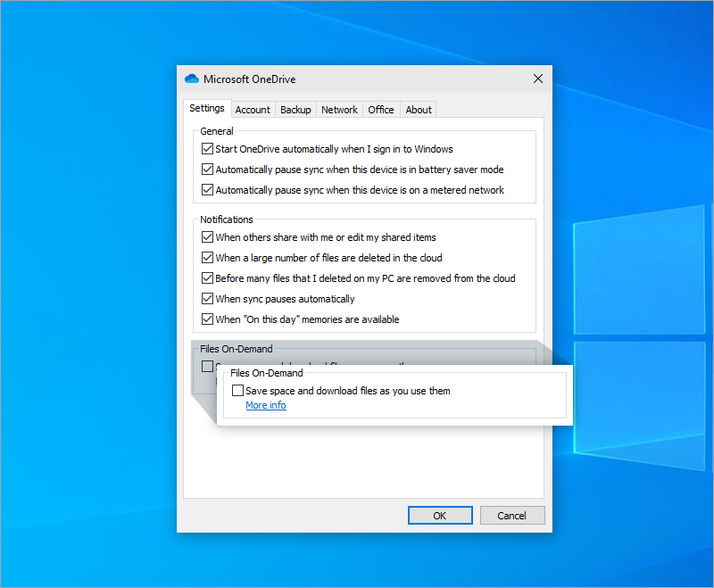
Task: Toggle pause sync on a metered network
Action: tap(207, 190)
